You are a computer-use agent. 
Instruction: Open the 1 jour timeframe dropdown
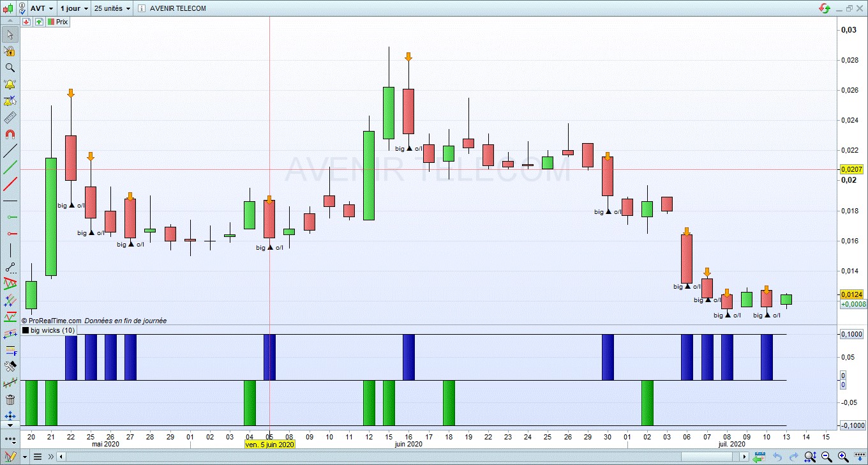point(73,9)
